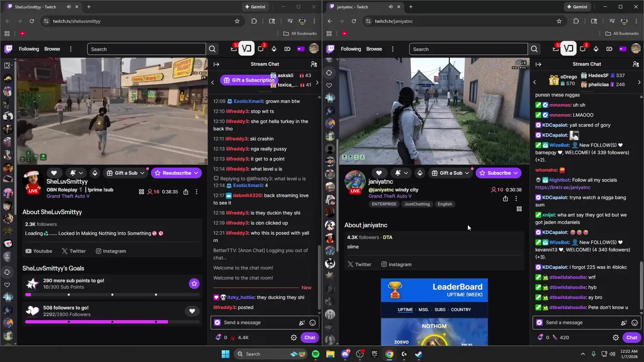Open Twitch home logo in janiyatnc window

tap(331, 49)
